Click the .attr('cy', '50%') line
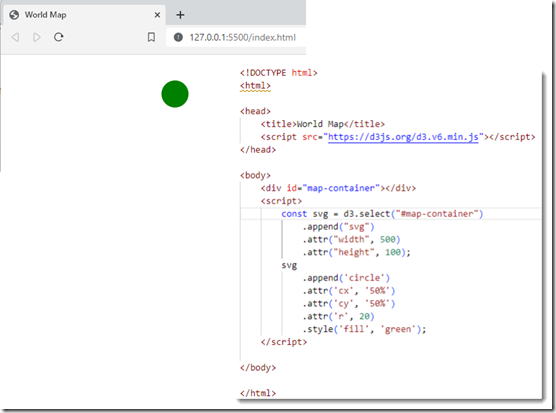 coord(349,304)
